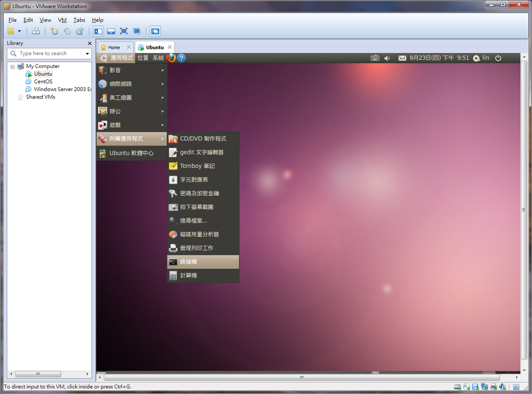Image resolution: width=532 pixels, height=394 pixels.
Task: Click the hard disk status bar icon
Action: [457, 387]
